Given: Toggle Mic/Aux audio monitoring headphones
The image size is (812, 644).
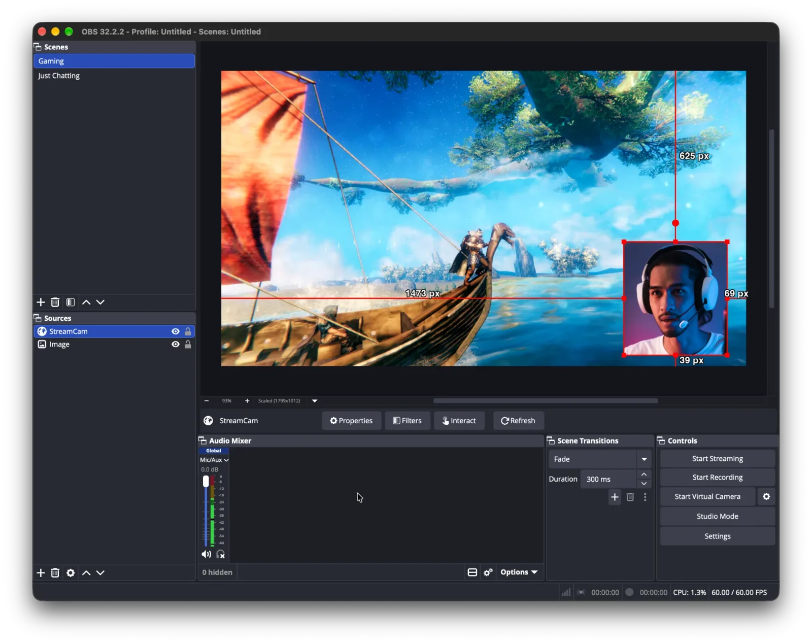Looking at the screenshot, I should (221, 554).
